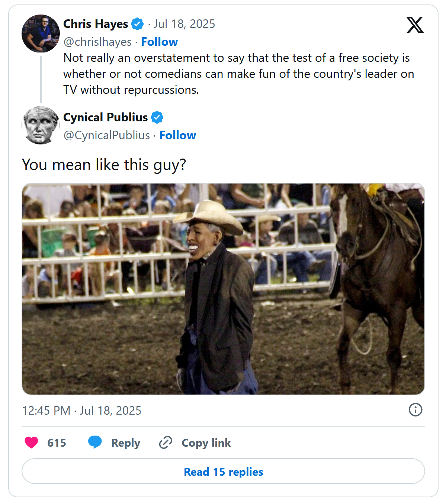
Task: Read 15 replies
Action: tap(223, 472)
